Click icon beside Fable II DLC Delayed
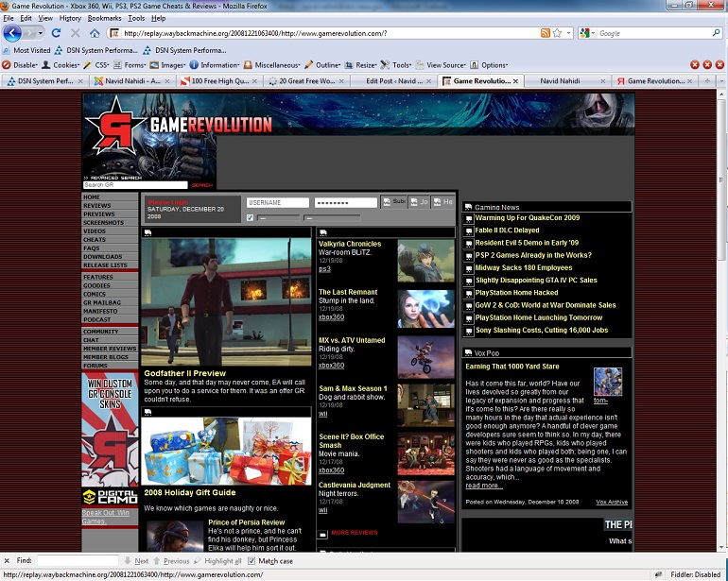The height and width of the screenshot is (581, 728). [x=469, y=231]
